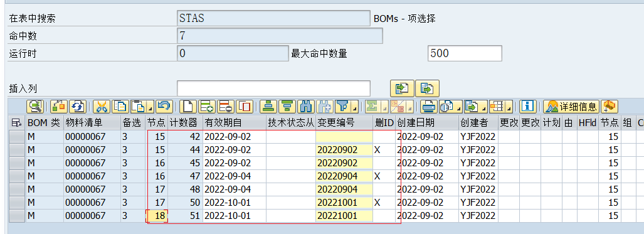Click the Append row icon with green plus
The image size is (644, 234).
206,107
